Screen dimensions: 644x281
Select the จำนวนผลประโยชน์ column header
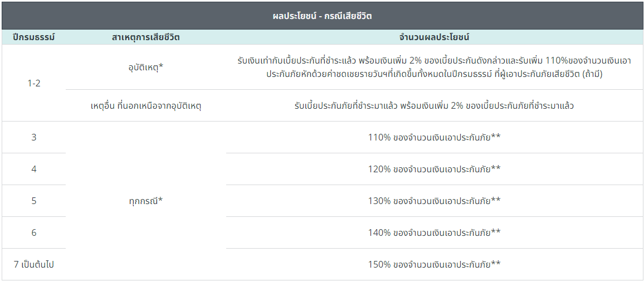click(x=434, y=37)
